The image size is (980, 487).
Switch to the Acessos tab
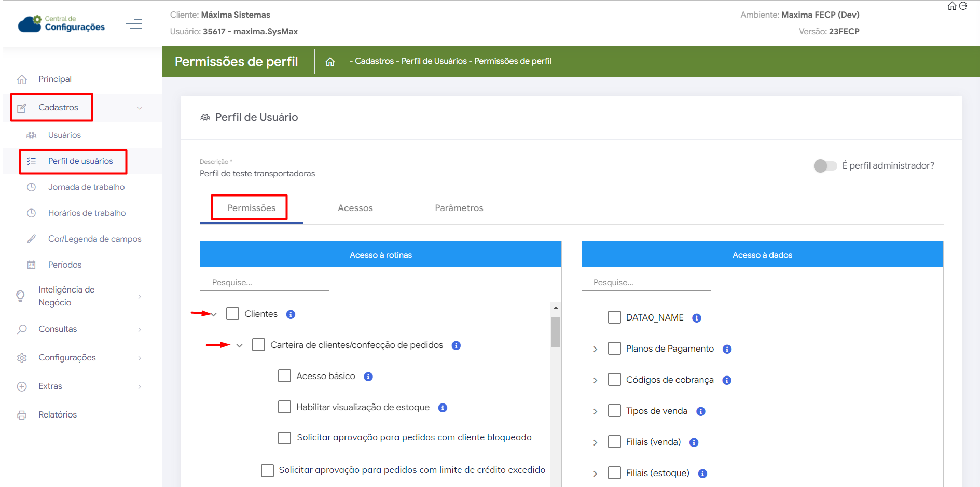coord(355,208)
